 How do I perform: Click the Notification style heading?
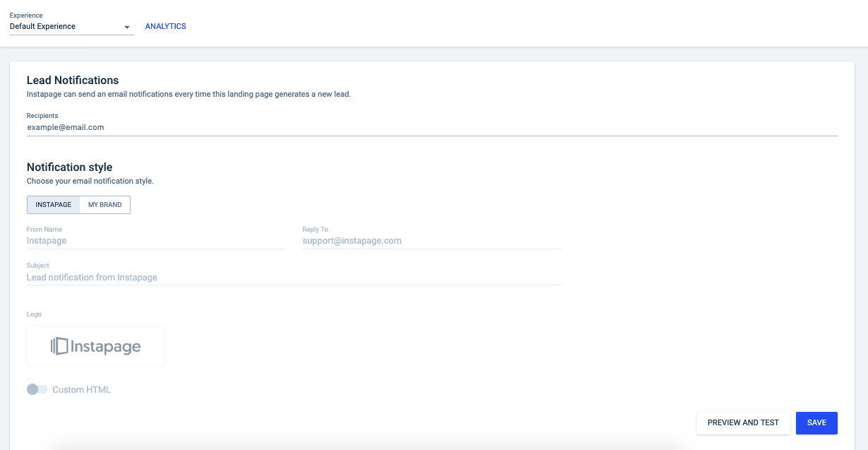click(x=69, y=167)
